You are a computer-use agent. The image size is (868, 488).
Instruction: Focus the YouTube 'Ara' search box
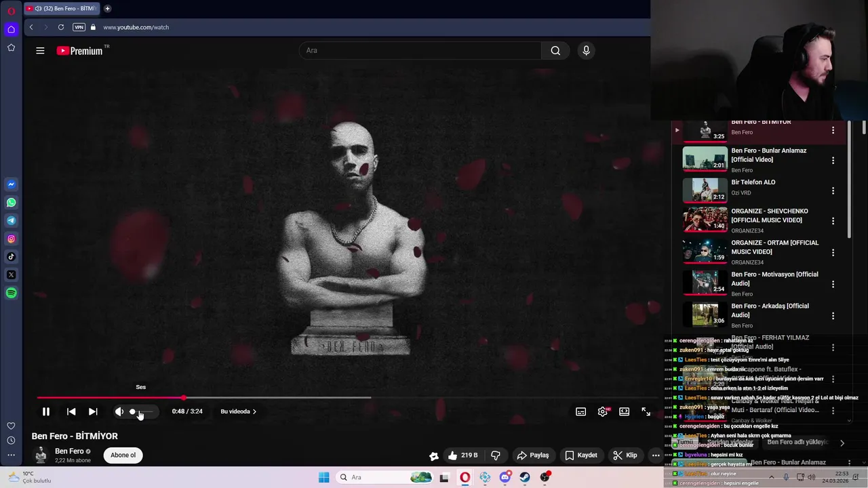click(x=420, y=50)
